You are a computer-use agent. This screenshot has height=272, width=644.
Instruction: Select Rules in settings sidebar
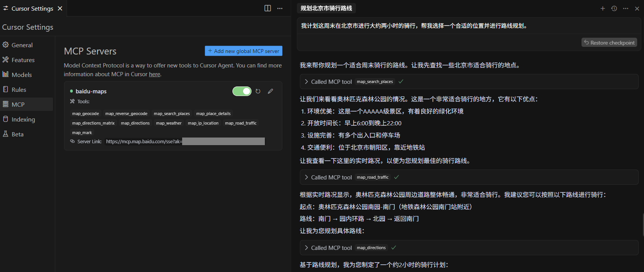(x=19, y=90)
